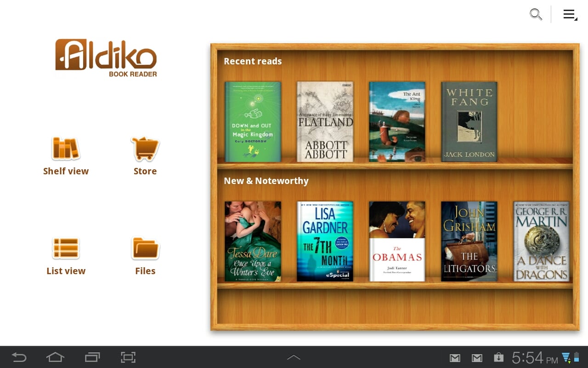
Task: Open the Gmail notification icon
Action: click(x=455, y=357)
